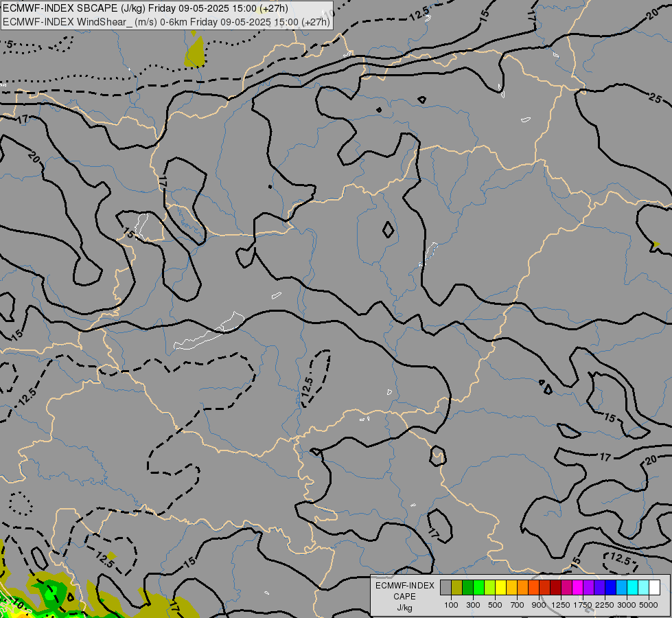Click the cyan swatch above 3000 label

(632, 587)
